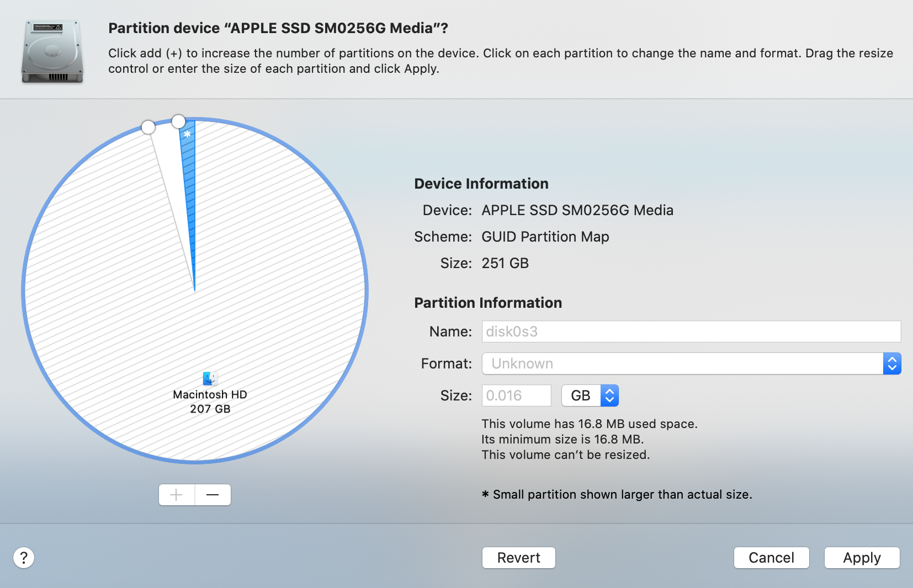Click the 'Its minimum size is 16.8 MB' line

[562, 439]
